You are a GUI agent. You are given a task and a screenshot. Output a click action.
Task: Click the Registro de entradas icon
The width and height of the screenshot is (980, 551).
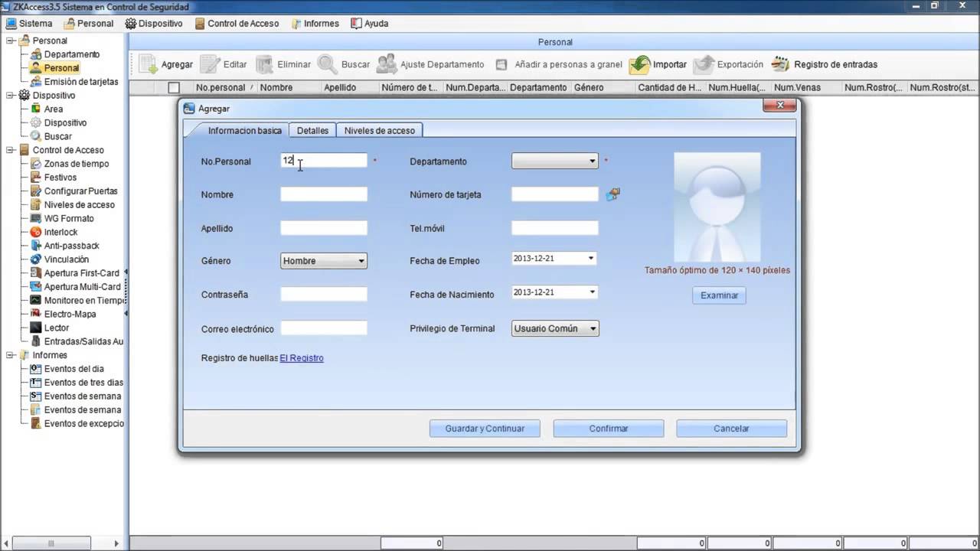point(780,64)
